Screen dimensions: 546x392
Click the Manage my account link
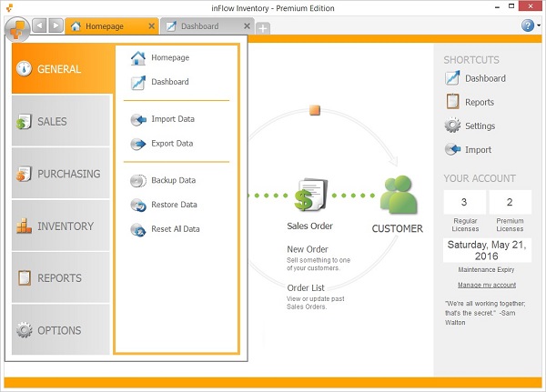pos(487,285)
